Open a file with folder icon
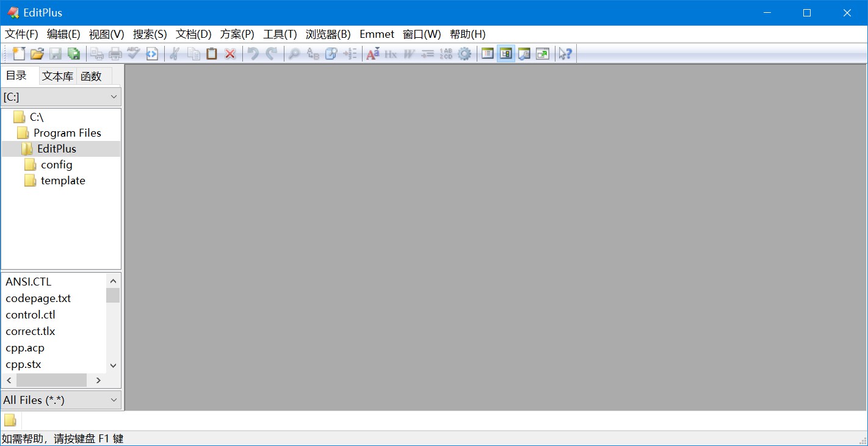Viewport: 868px width, 446px height. coord(37,54)
